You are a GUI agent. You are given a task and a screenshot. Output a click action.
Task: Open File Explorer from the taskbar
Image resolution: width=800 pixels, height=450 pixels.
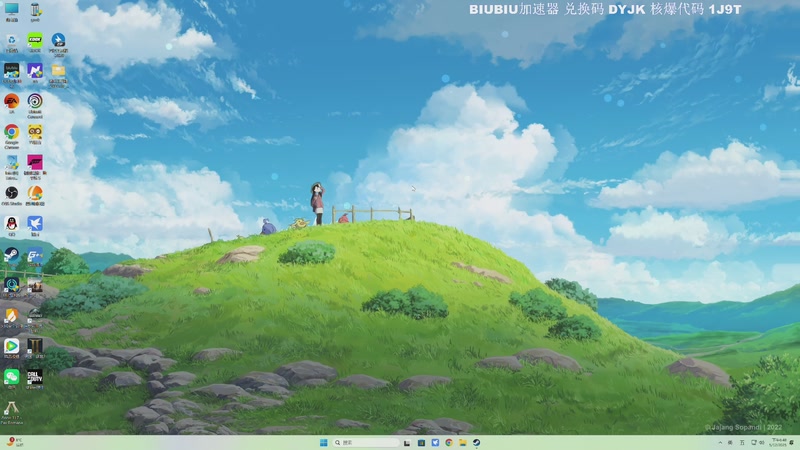(463, 442)
